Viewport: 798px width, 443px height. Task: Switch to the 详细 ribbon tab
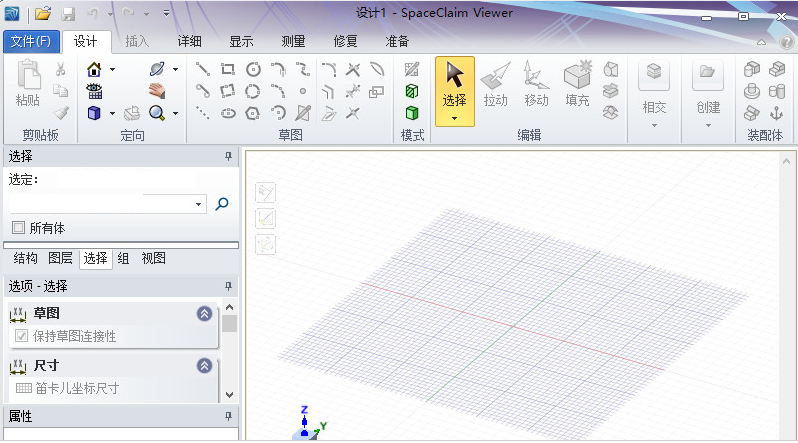click(189, 41)
